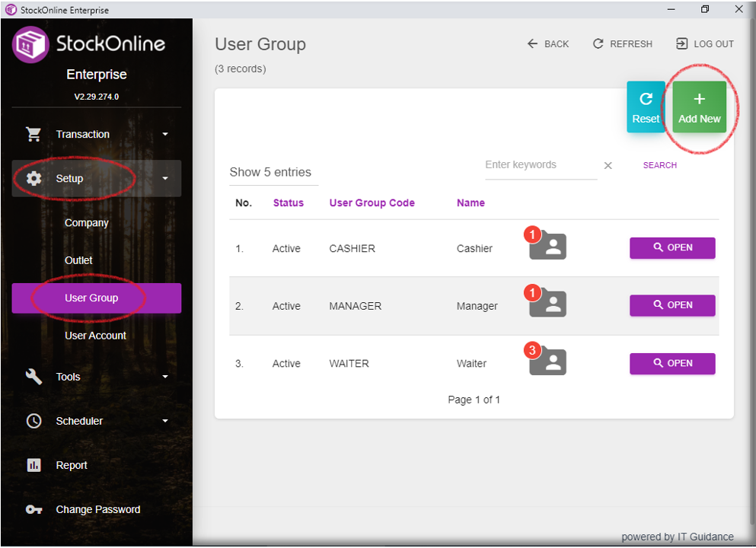
Task: Go to Outlet setup page
Action: tap(78, 260)
